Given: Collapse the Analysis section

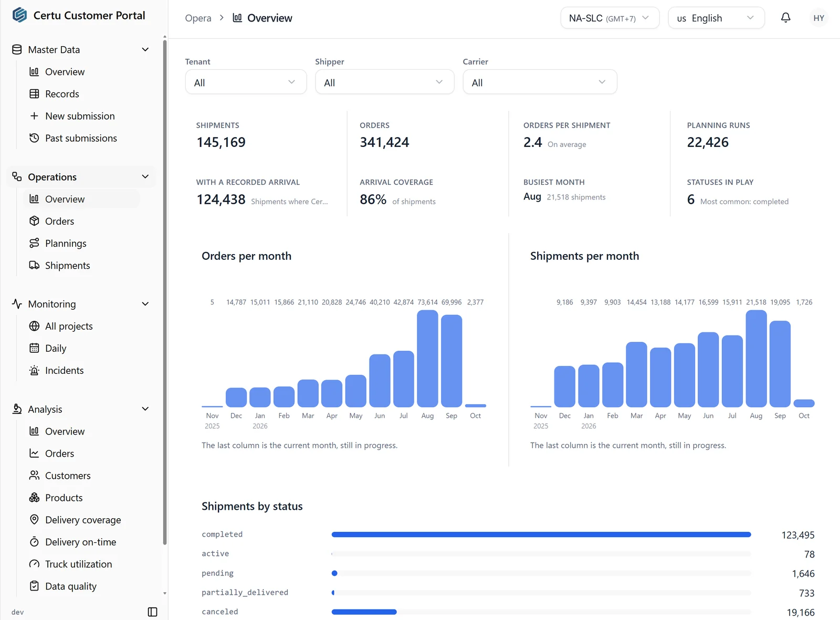Looking at the screenshot, I should (145, 409).
